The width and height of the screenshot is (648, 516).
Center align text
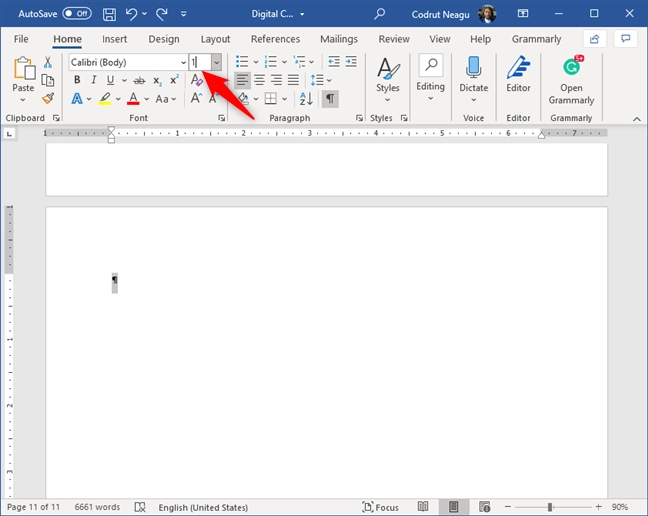[260, 80]
